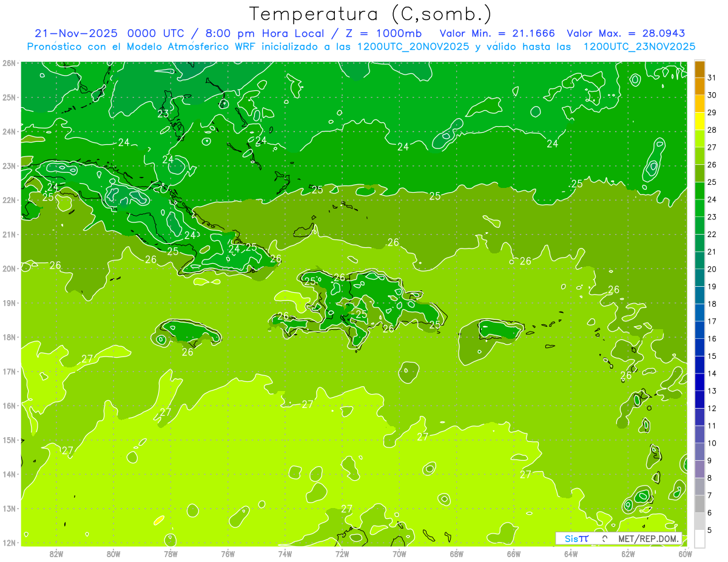
Task: Click the legend value label 15
Action: [x=712, y=356]
